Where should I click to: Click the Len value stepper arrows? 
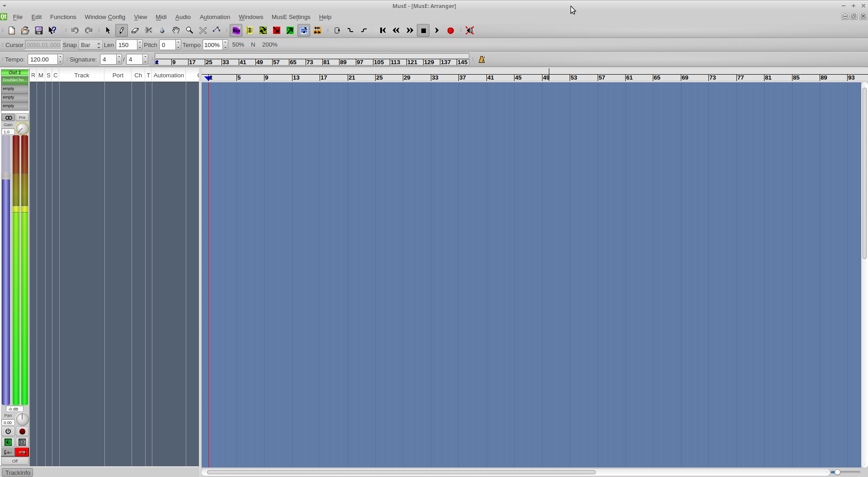coord(140,45)
